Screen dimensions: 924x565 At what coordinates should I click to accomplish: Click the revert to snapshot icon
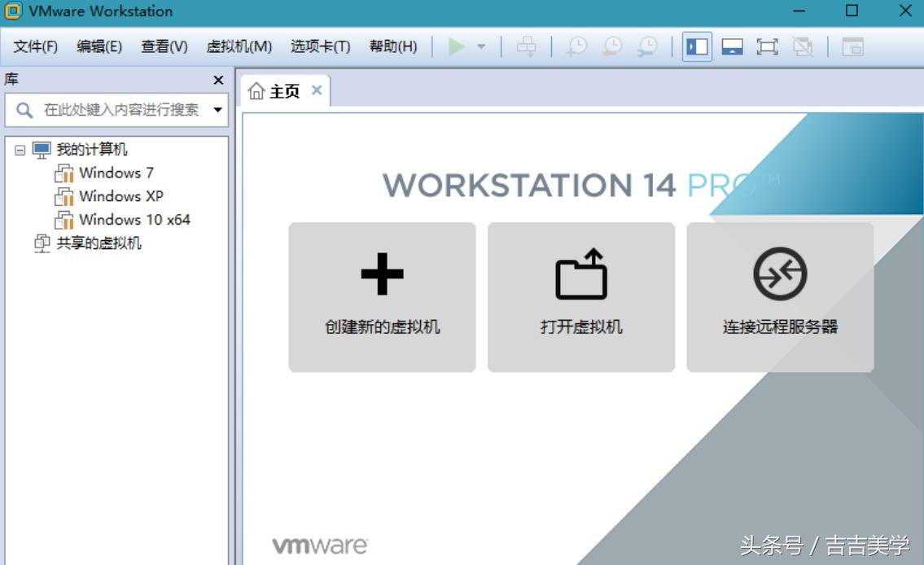[612, 46]
